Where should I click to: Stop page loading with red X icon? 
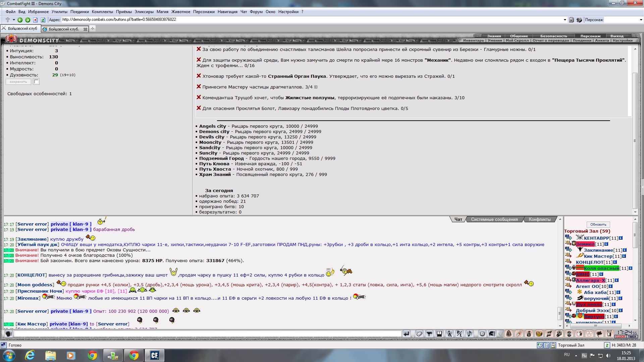click(35, 20)
